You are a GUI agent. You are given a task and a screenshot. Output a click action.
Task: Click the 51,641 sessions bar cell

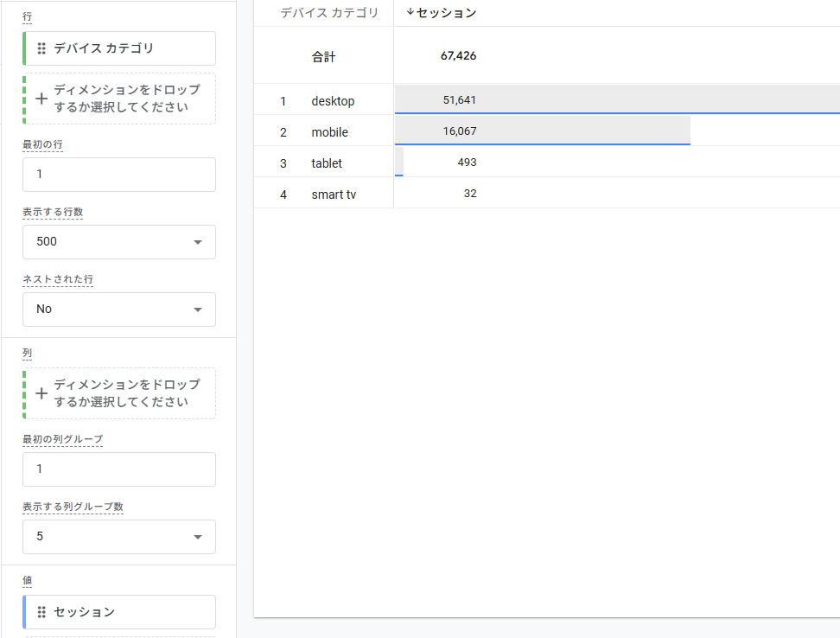(459, 100)
